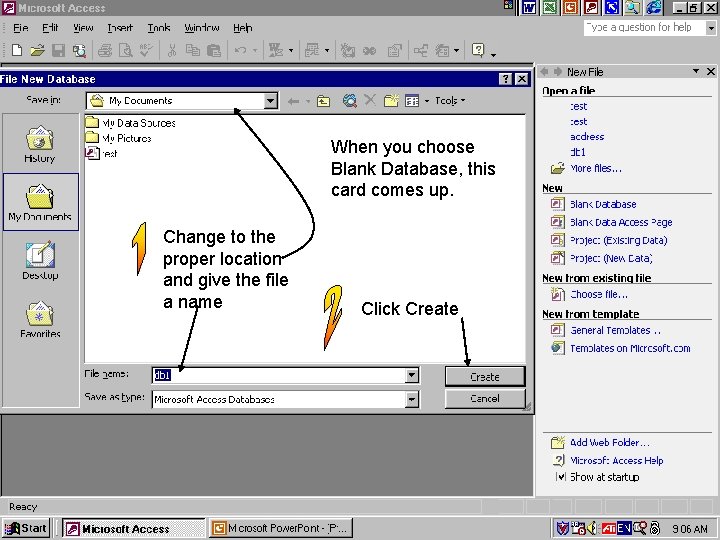Expand the Undo dropdown arrow

click(x=255, y=50)
